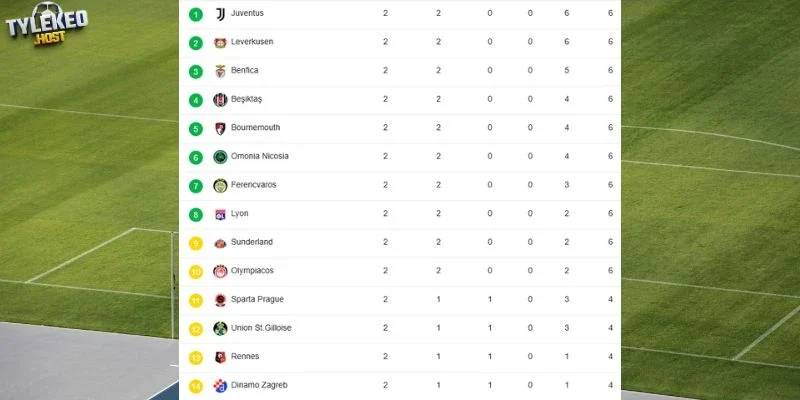
Task: Click the Lyon club logo
Action: (220, 214)
